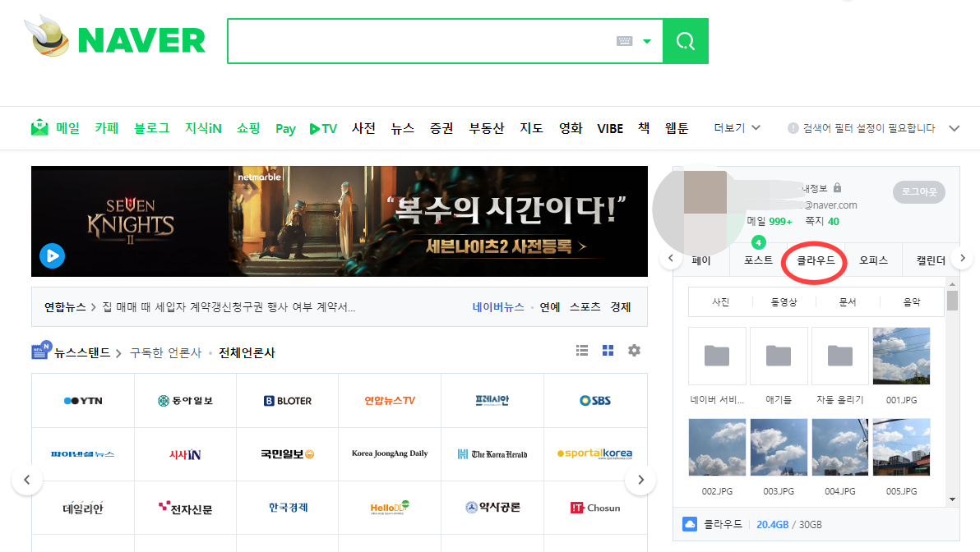Select the 전체언론사 tab

point(247,353)
